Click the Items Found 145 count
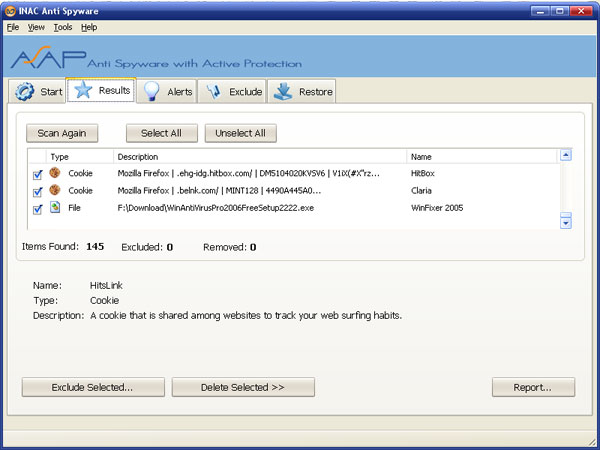The image size is (600, 450). (x=95, y=246)
